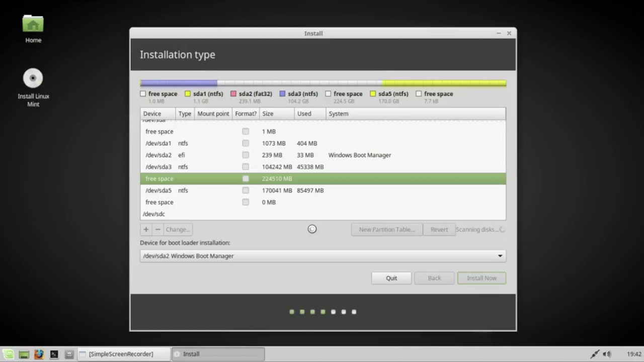This screenshot has height=362, width=644.
Task: Switch to SimpleScreenRecorder taskbar window
Action: [x=124, y=354]
